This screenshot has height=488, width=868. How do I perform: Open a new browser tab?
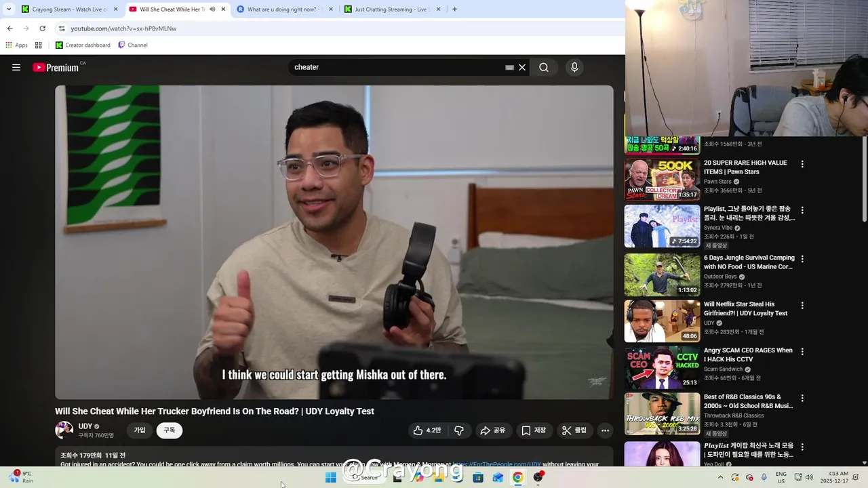[454, 9]
